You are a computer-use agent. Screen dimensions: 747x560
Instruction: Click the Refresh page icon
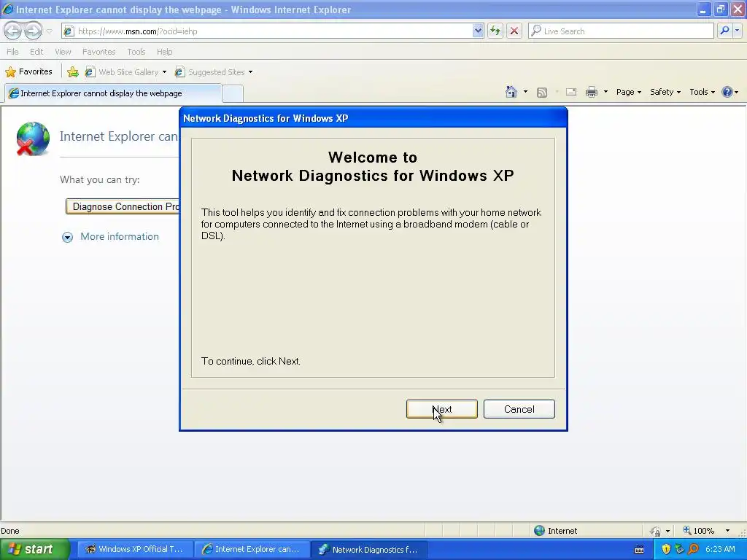(x=495, y=31)
